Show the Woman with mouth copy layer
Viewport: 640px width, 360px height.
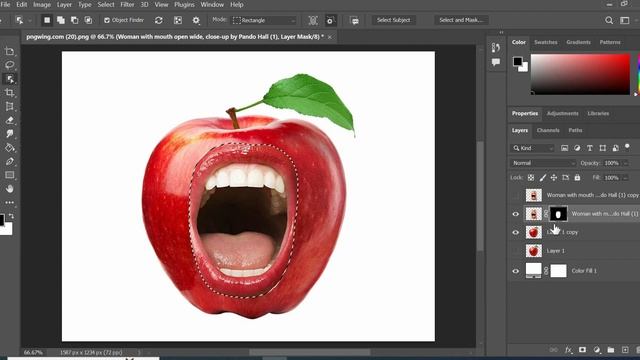(x=516, y=195)
